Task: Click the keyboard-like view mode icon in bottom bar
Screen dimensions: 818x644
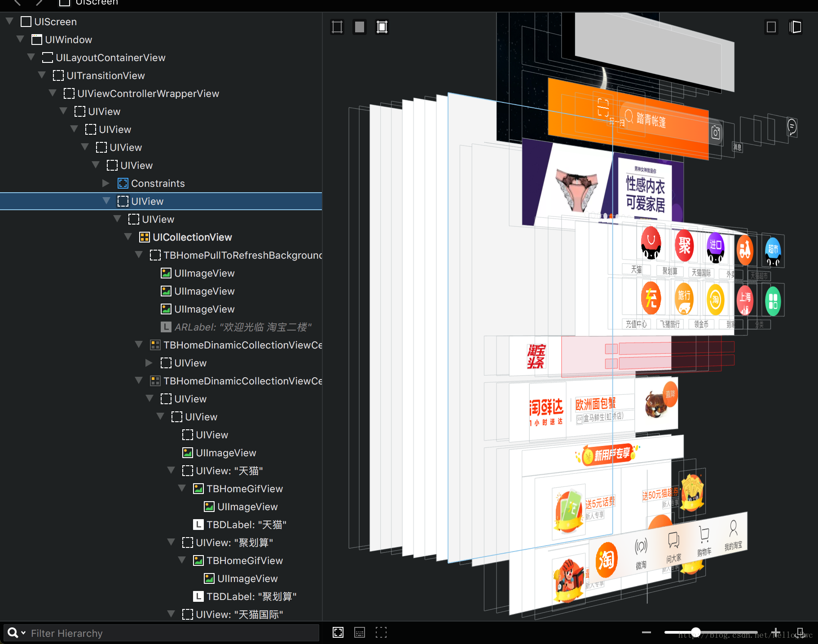Action: pos(360,633)
